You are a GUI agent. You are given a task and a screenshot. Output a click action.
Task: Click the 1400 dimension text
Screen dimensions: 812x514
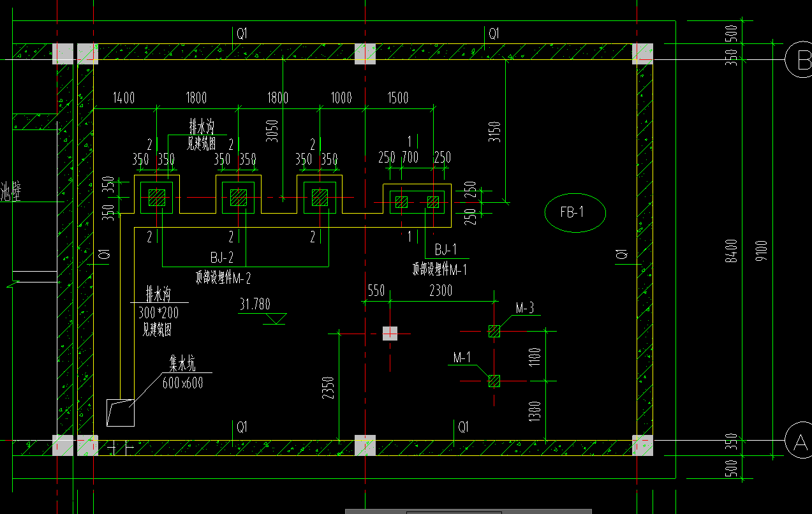pyautogui.click(x=124, y=98)
